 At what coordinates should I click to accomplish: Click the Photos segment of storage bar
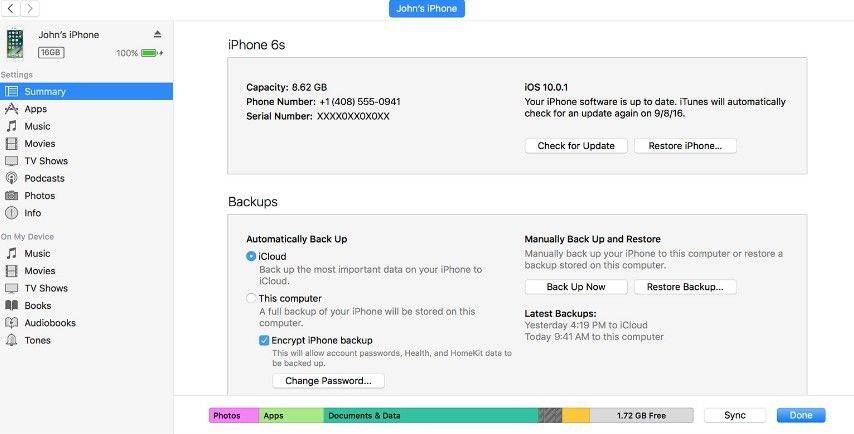coord(234,415)
